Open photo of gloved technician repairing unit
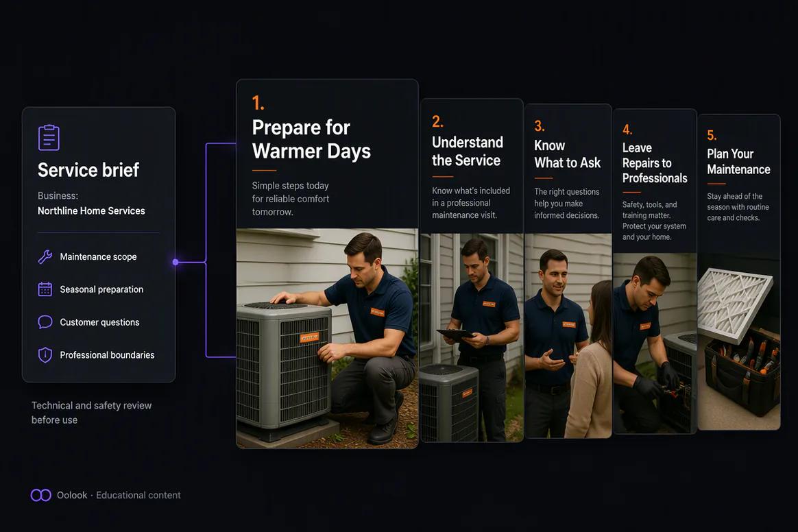 [x=655, y=343]
